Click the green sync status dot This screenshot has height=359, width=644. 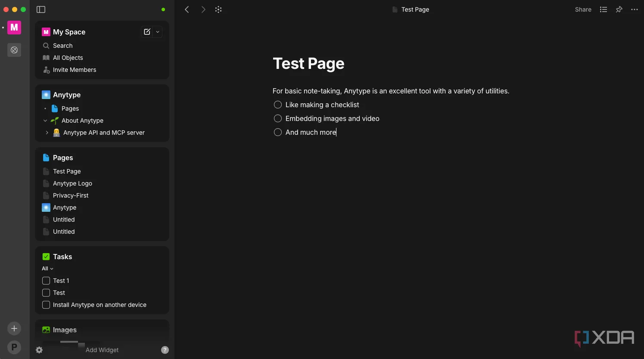163,9
